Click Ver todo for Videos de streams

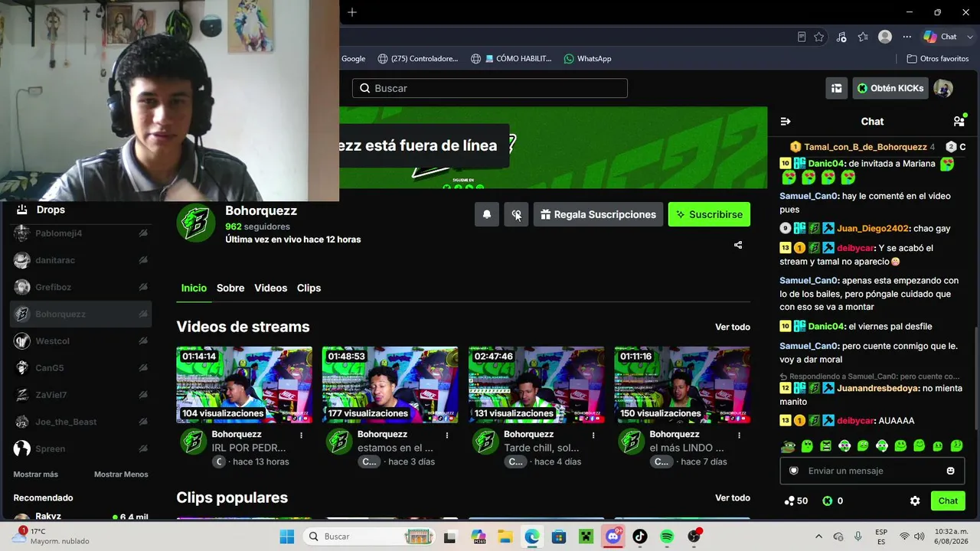point(733,327)
